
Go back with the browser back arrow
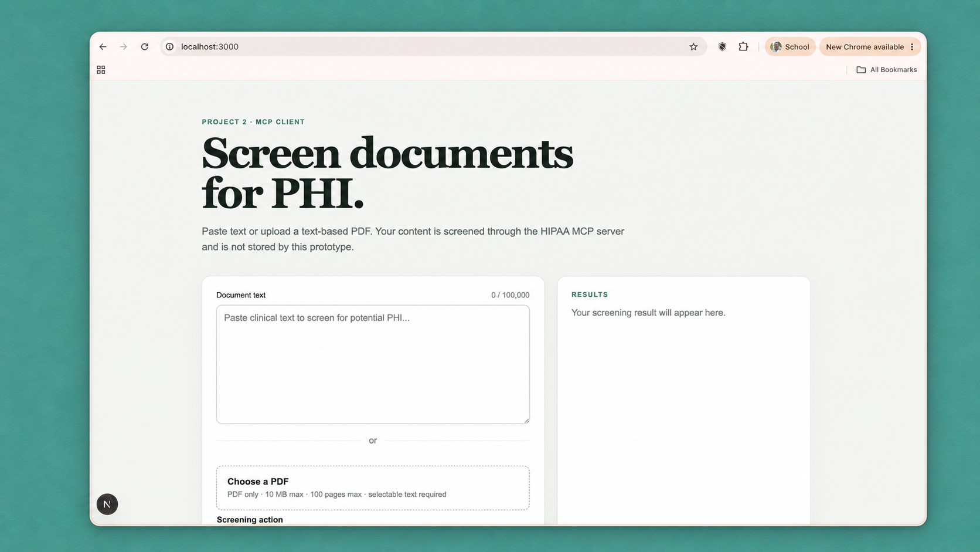click(103, 47)
